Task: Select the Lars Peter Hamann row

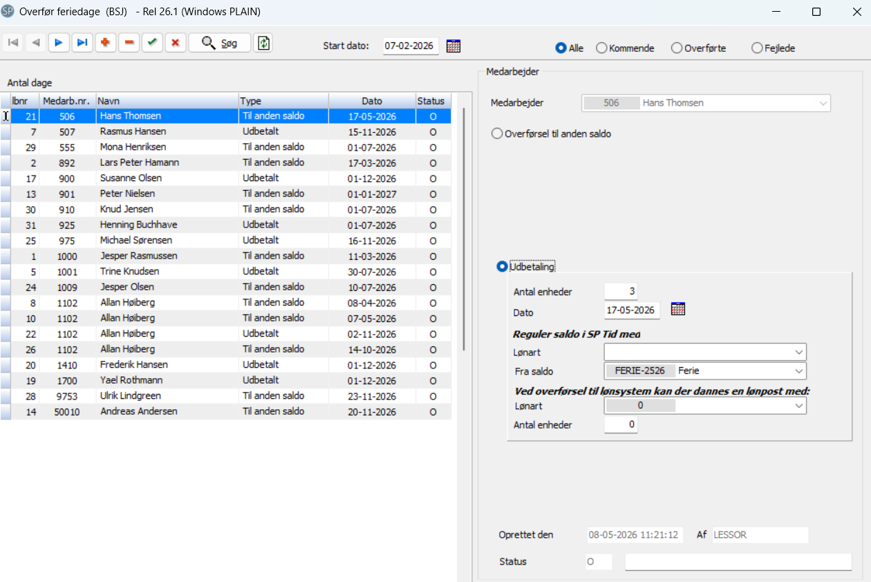Action: point(226,163)
